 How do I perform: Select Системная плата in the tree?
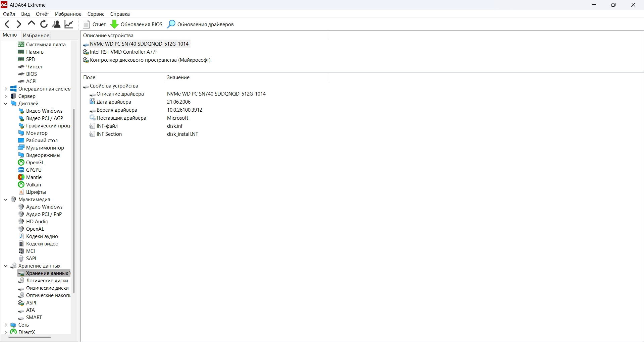[x=42, y=45]
